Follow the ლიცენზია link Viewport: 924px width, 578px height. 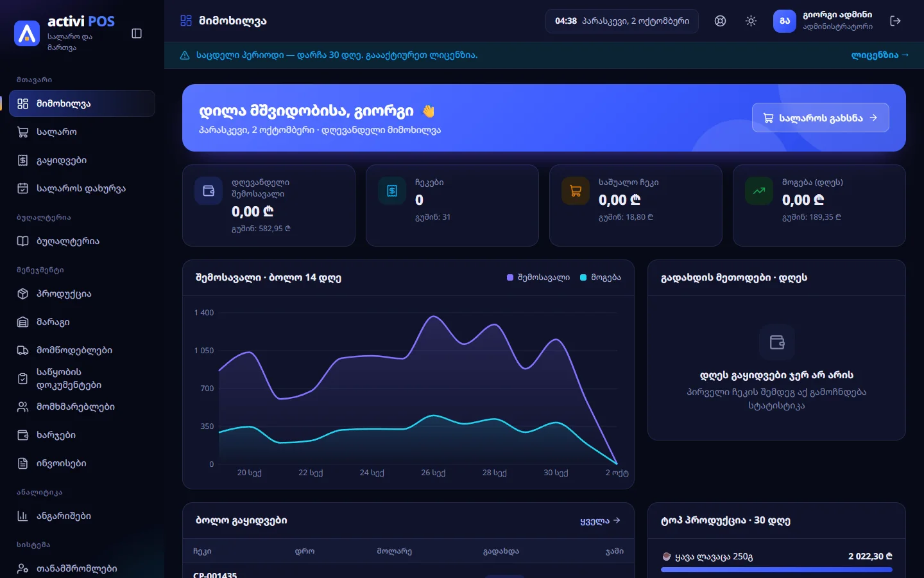[880, 55]
